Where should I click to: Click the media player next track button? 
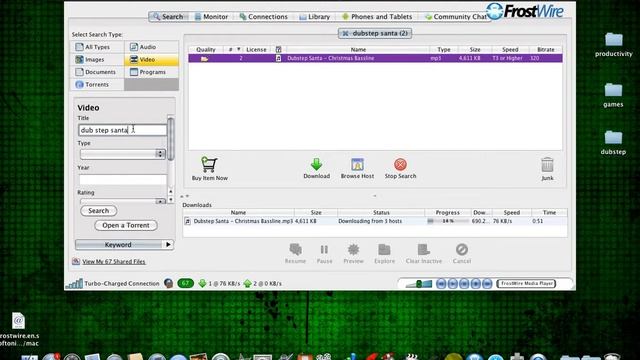click(487, 283)
